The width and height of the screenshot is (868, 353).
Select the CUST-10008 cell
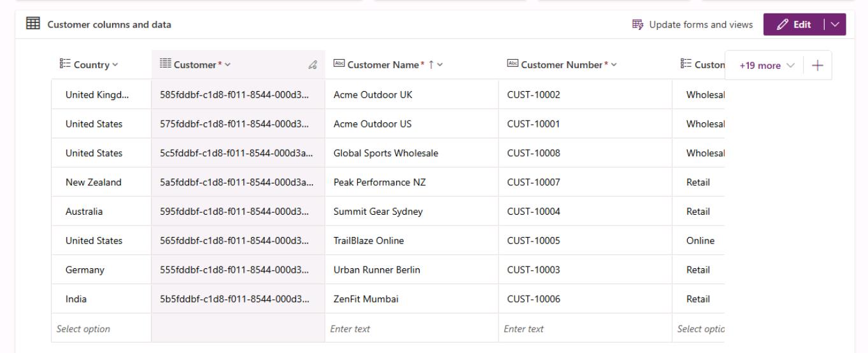click(586, 153)
